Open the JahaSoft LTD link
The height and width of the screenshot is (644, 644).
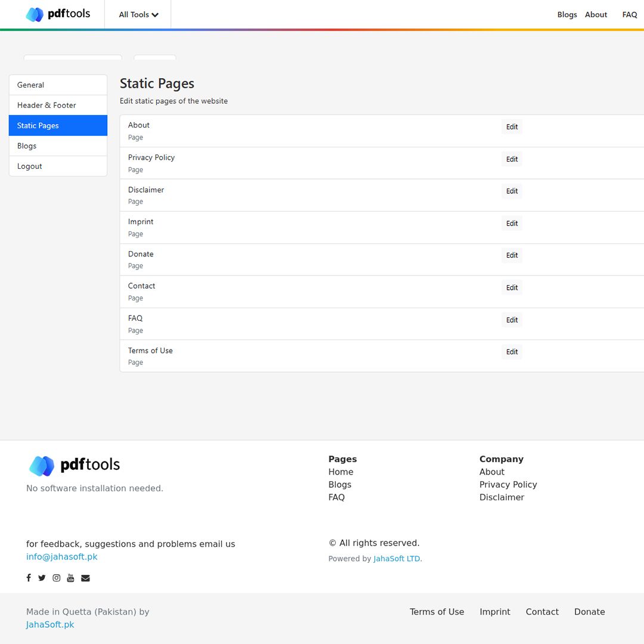[x=397, y=559]
